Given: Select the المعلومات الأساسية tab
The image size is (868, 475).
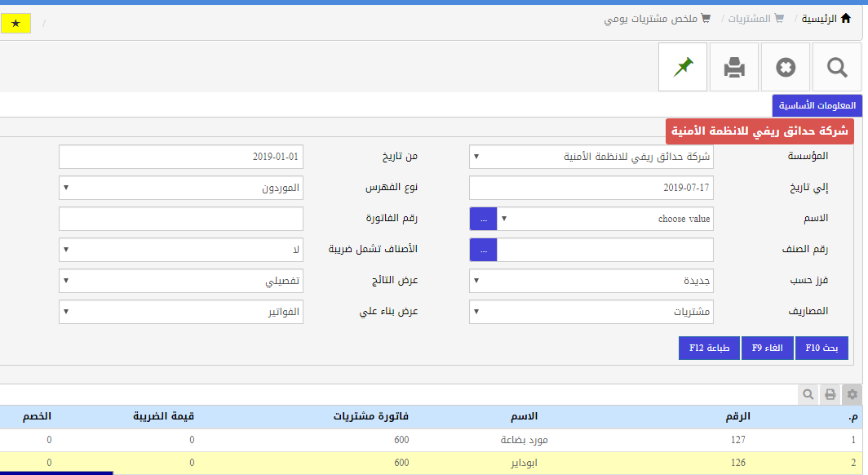Looking at the screenshot, I should click(817, 106).
